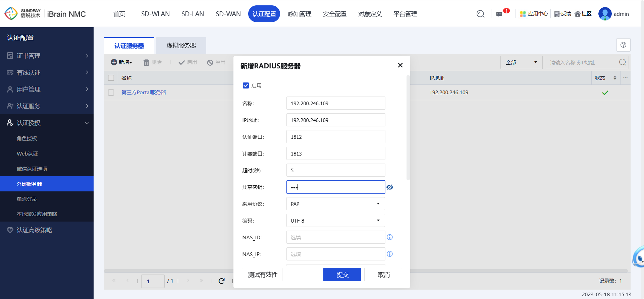Open the 反馈 feedback link
The height and width of the screenshot is (299, 644).
[x=562, y=14]
